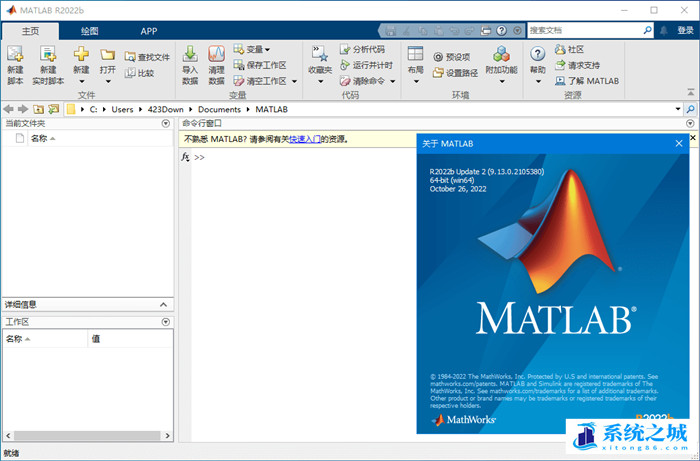Open the 快速入门 getting started link
The image size is (700, 461).
coord(306,140)
